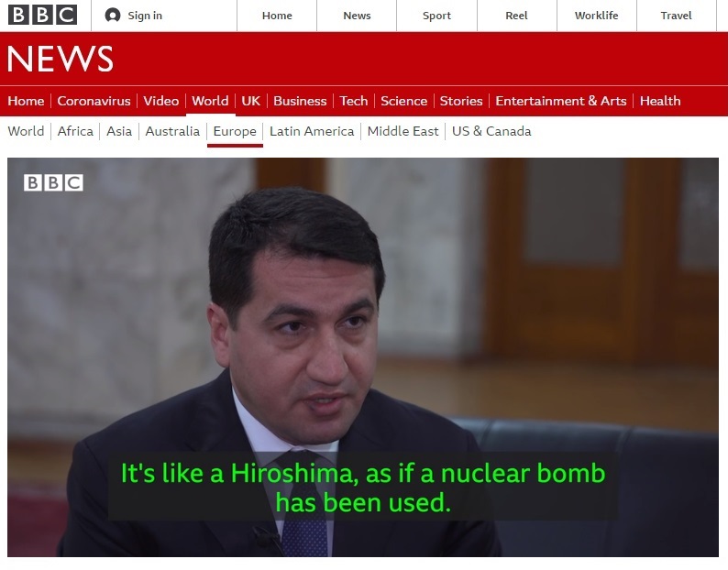Open the Business news section
728x570 pixels.
[x=300, y=101]
